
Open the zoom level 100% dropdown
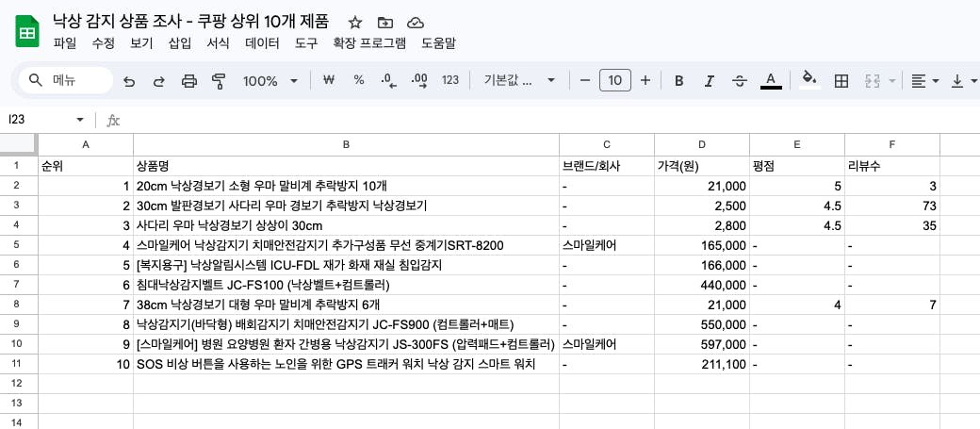[270, 81]
